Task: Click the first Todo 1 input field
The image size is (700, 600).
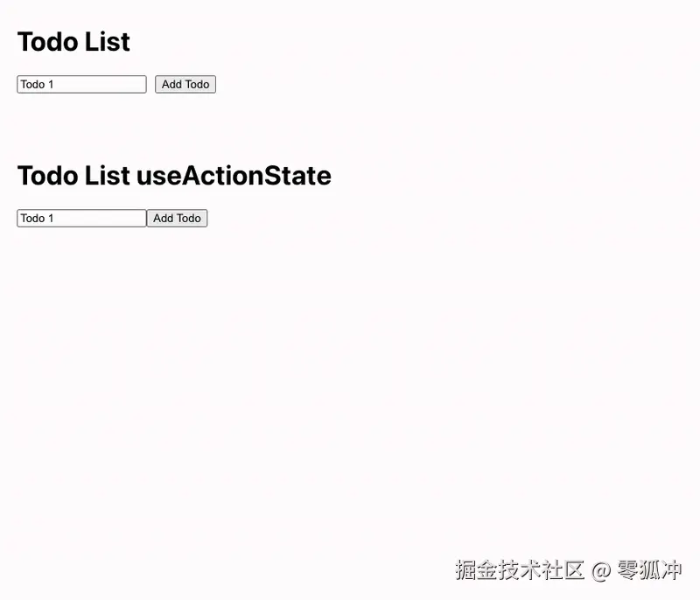Action: 80,84
